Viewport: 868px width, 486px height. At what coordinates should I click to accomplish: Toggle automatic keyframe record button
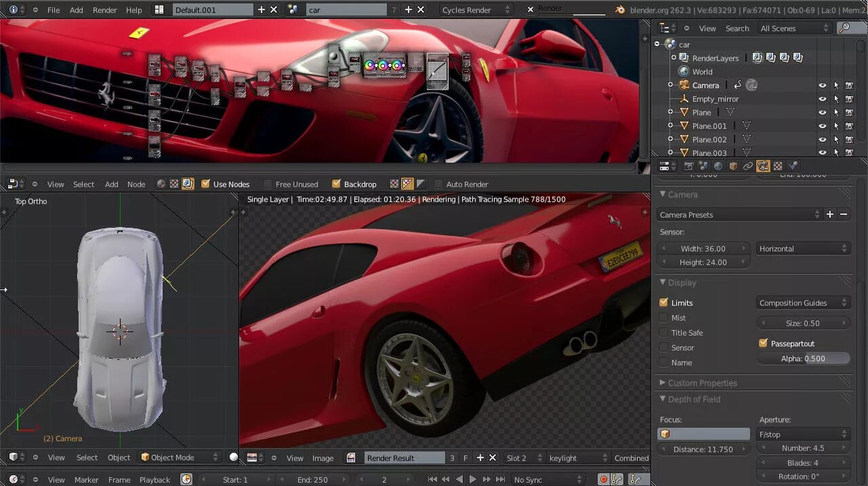point(603,479)
